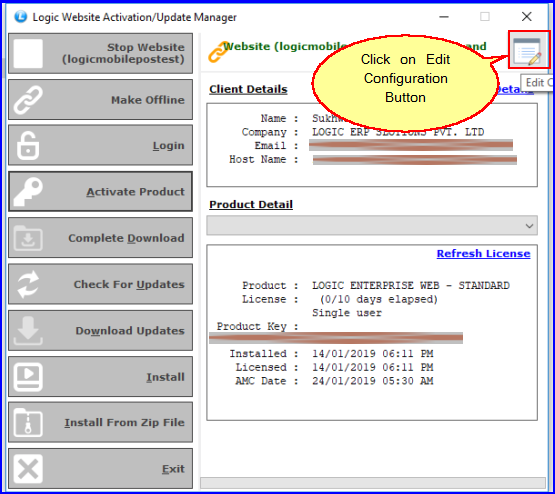This screenshot has width=555, height=494.
Task: Click the orange chain link website status icon
Action: tap(218, 52)
